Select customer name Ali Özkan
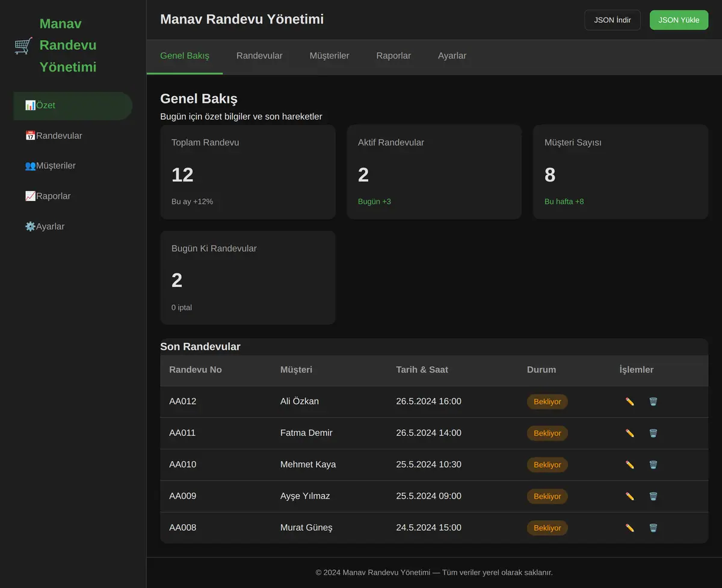The height and width of the screenshot is (588, 722). pyautogui.click(x=300, y=401)
